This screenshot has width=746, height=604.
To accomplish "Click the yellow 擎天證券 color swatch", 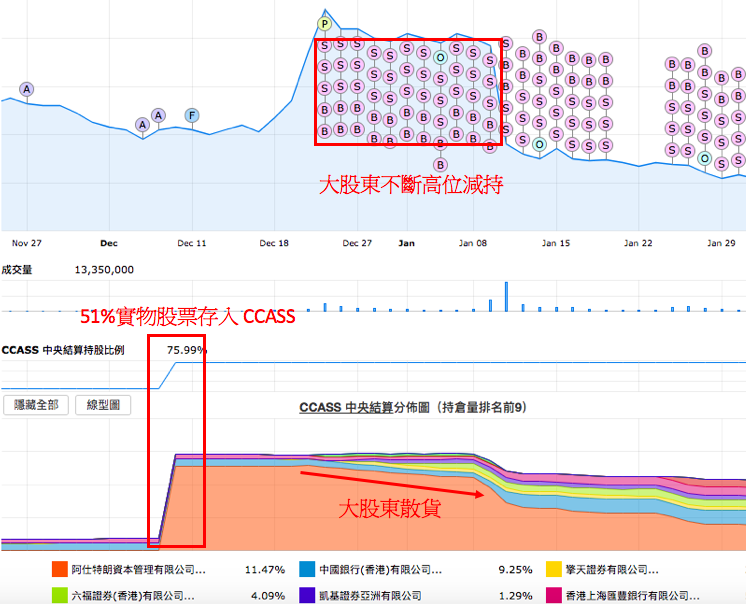I will (553, 569).
